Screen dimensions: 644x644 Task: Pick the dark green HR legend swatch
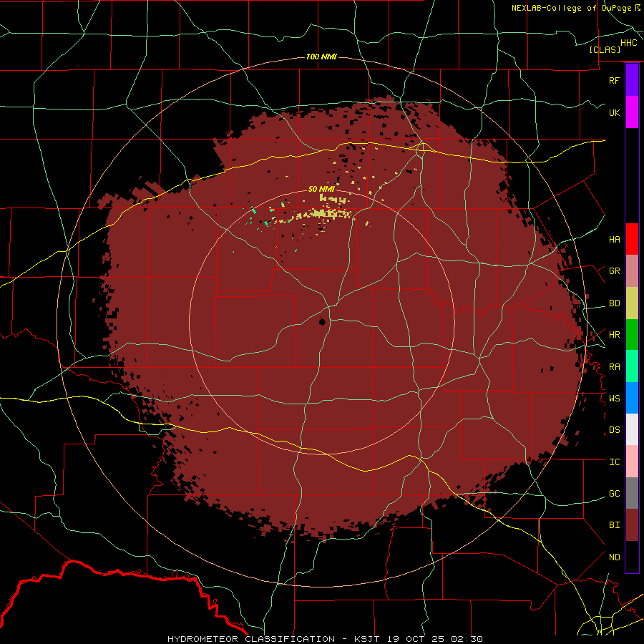coord(632,335)
